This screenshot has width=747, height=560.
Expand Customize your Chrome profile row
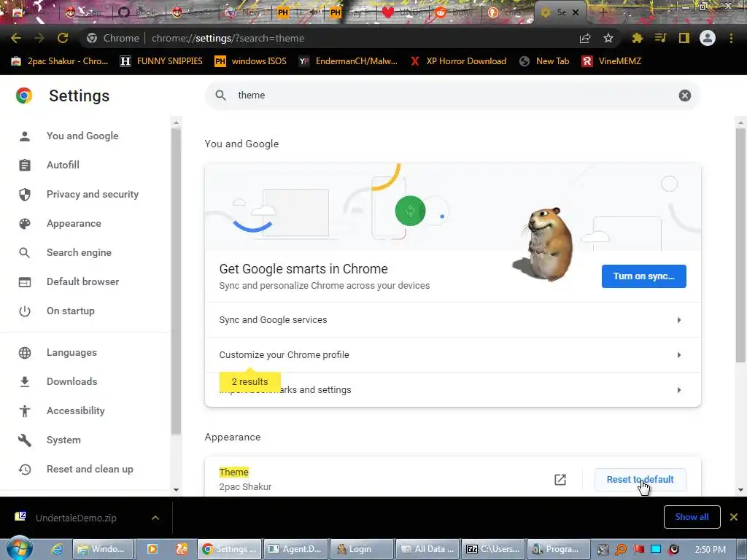[x=452, y=355]
